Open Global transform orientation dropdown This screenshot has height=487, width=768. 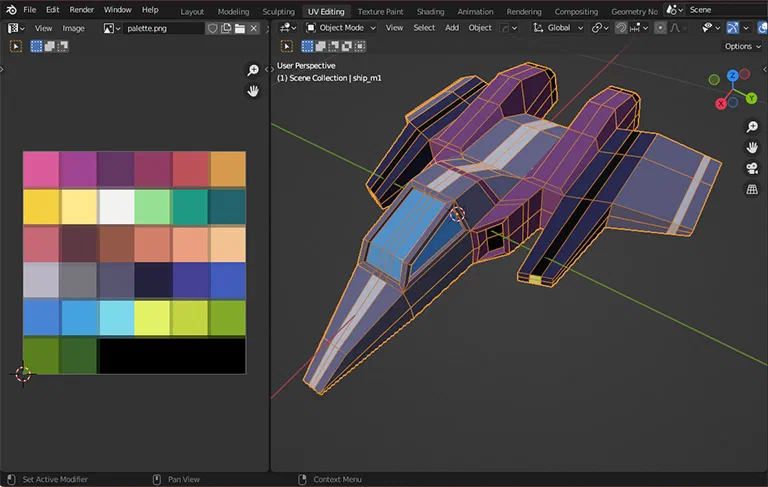pyautogui.click(x=559, y=28)
